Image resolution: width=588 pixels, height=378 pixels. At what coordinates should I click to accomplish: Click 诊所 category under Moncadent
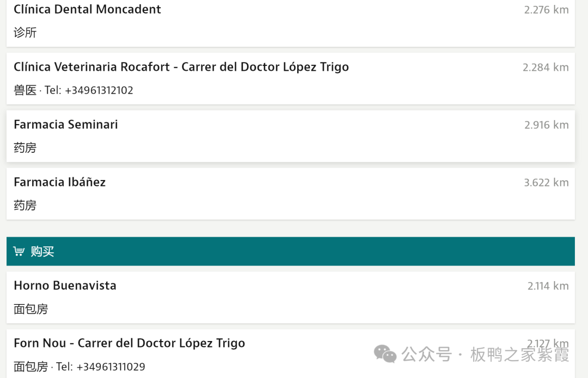pos(25,33)
